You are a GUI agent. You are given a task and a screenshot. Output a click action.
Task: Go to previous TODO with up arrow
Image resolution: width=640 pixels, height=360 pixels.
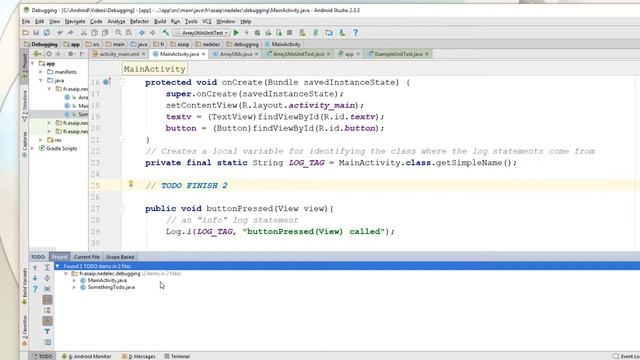click(x=35, y=267)
